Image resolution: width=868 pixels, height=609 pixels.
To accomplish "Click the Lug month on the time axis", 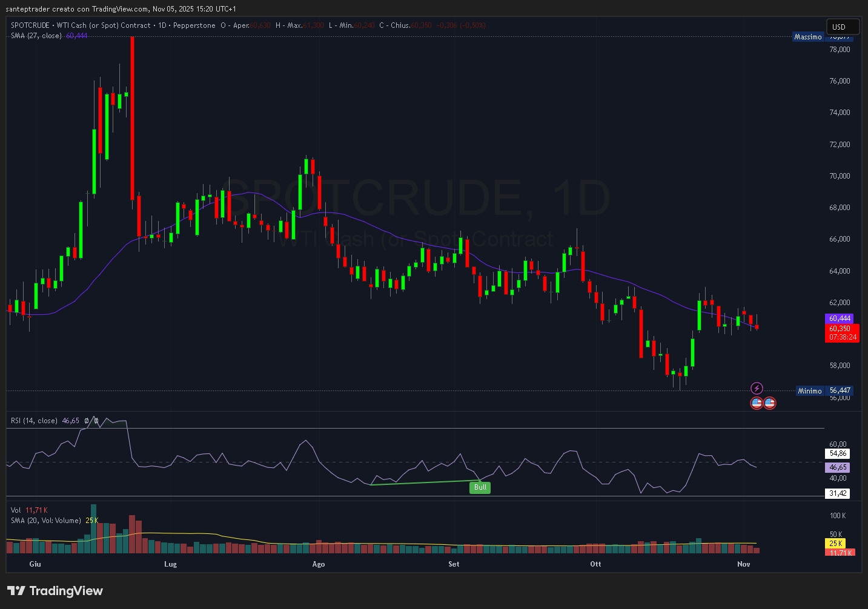I will point(170,564).
